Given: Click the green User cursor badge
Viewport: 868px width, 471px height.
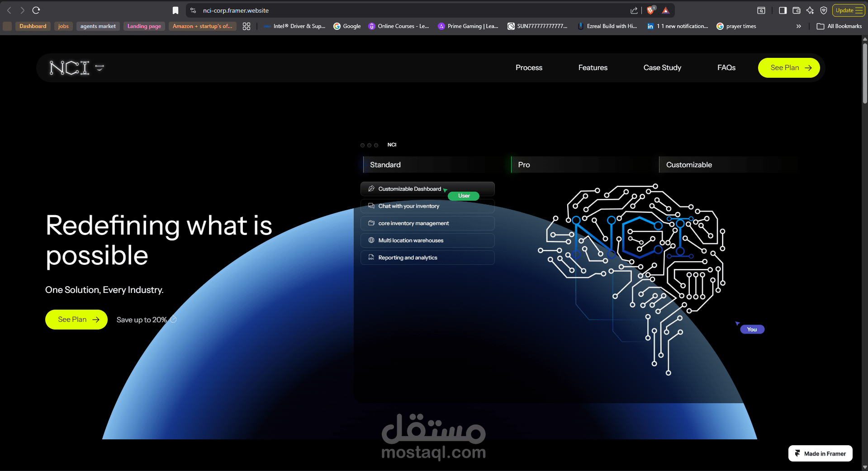Looking at the screenshot, I should [x=464, y=196].
